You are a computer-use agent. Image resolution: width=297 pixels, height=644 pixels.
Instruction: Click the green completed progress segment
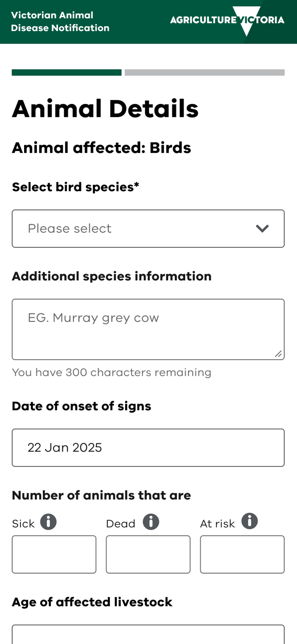click(67, 73)
